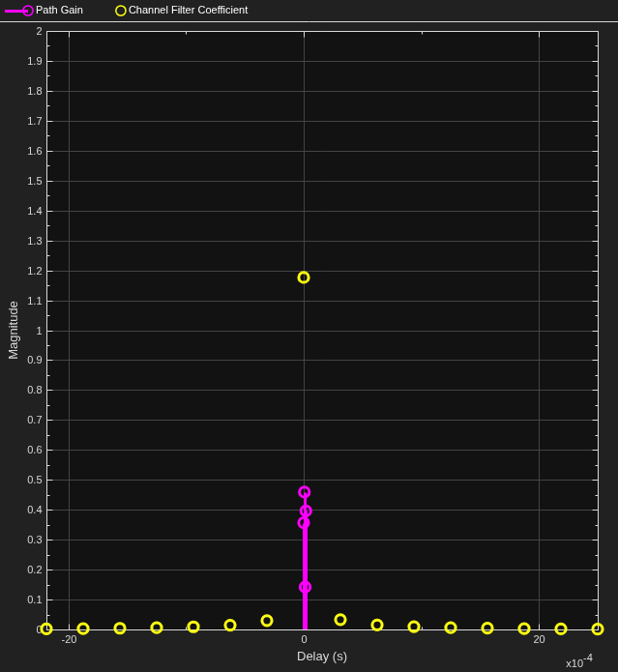Select the leftmost yellow coefficient marker
The image size is (618, 672).
[x=46, y=629]
